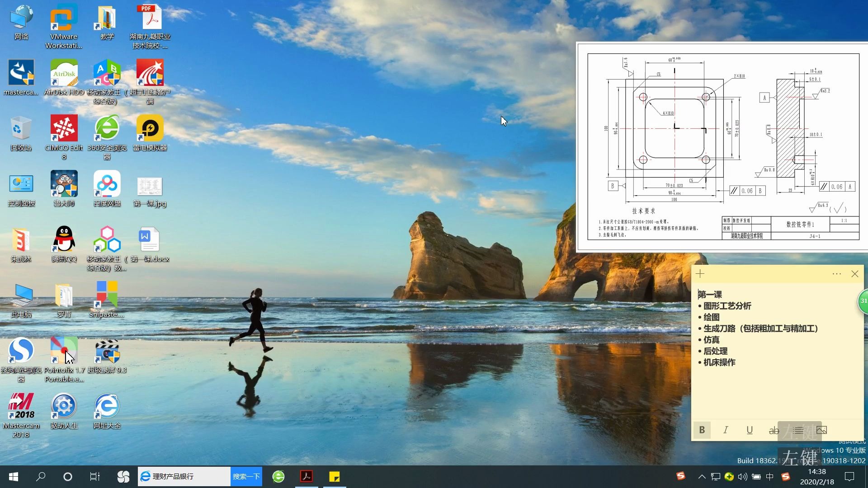Open the 罗青 folder
868x488 pixels.
pos(64,300)
